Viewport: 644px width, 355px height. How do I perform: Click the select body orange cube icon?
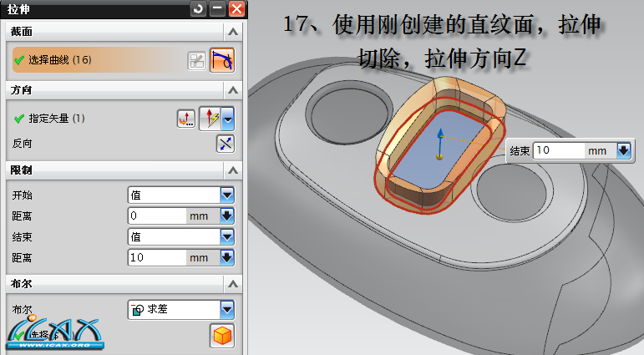point(222,336)
